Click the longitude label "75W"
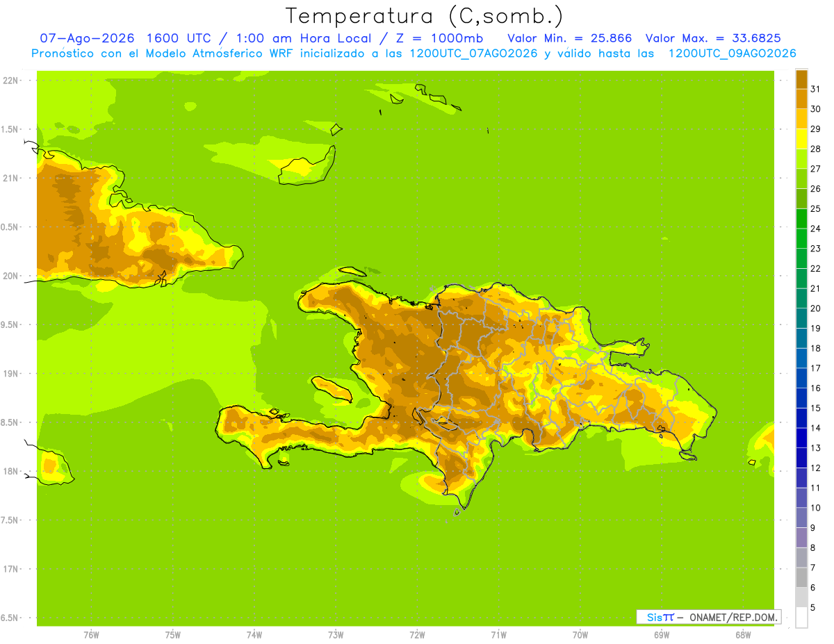The width and height of the screenshot is (834, 644). click(x=173, y=635)
